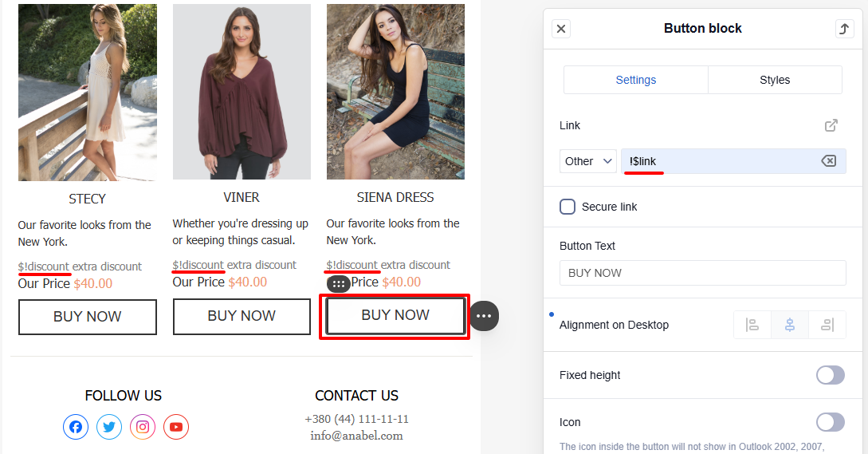
Task: Turn on the Fixed height toggle
Action: (x=831, y=375)
